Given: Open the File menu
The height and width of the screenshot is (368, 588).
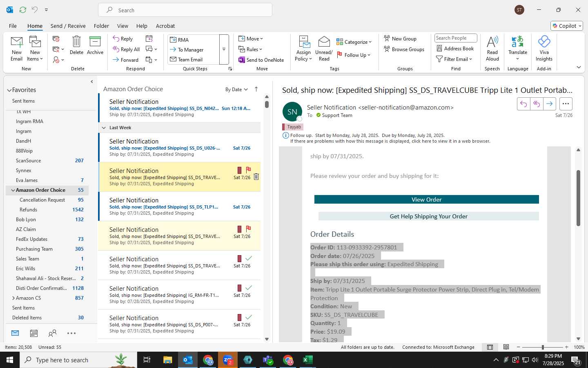Looking at the screenshot, I should [13, 26].
